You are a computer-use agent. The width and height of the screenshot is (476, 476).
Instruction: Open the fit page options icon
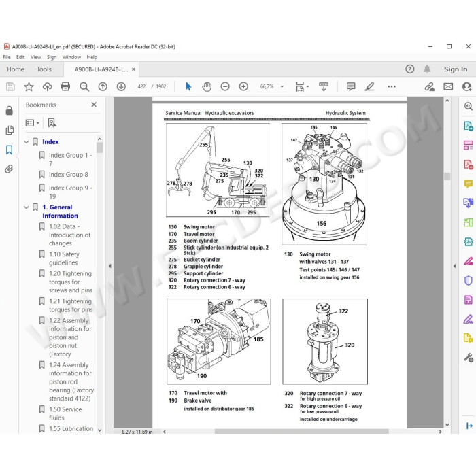pos(302,87)
